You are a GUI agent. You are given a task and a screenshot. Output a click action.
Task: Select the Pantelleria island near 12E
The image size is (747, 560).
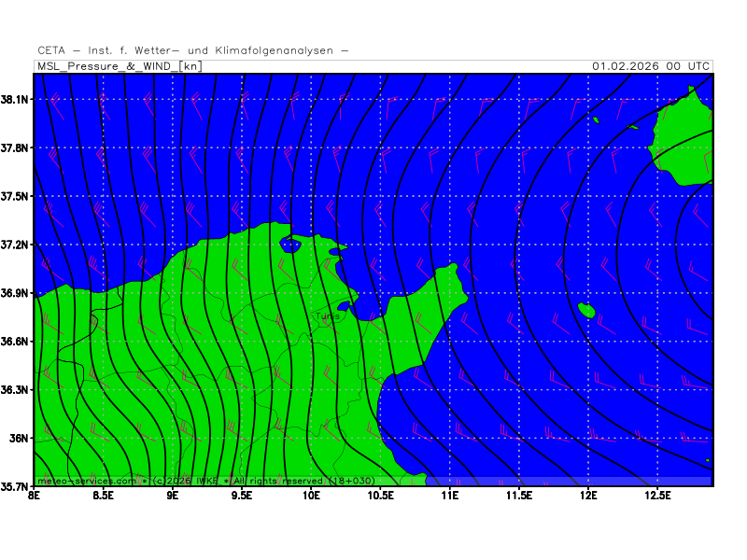click(x=587, y=310)
